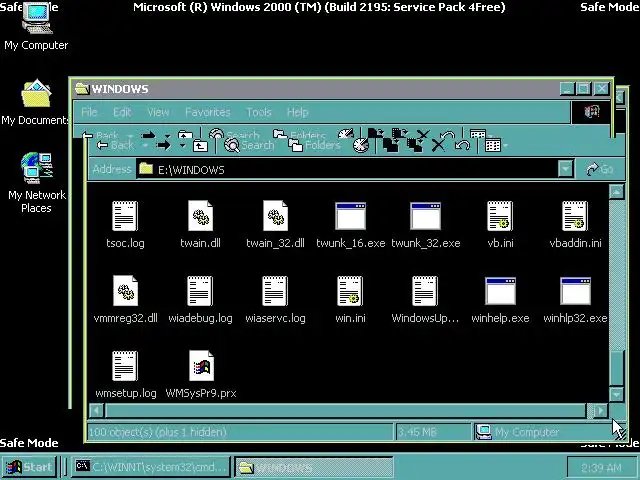
Task: Open the File menu
Action: point(89,112)
